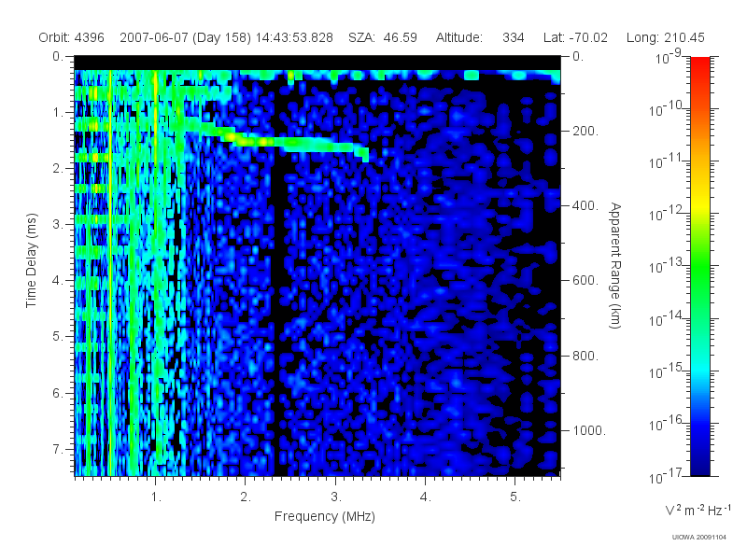Click the '200.' apparent range tick label

pyautogui.click(x=585, y=131)
